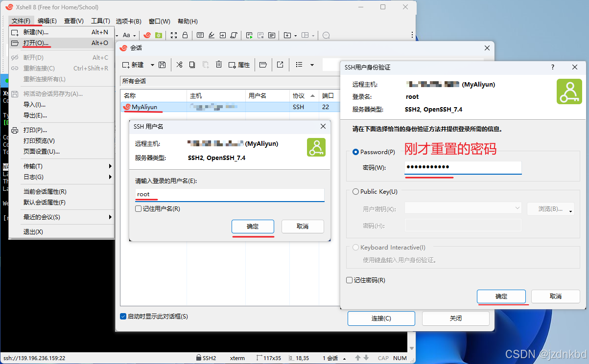
Task: Click the create shortcut arrow icon
Action: click(x=280, y=65)
